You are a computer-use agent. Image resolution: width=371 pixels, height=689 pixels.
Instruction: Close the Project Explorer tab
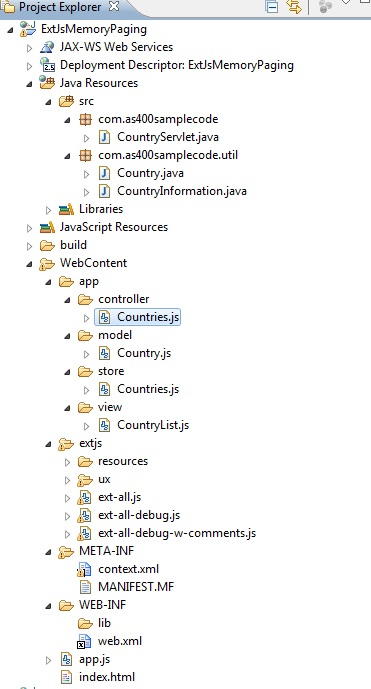tap(113, 7)
